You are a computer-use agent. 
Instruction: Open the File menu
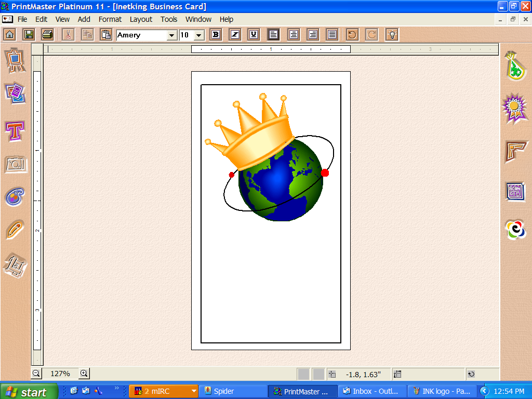pyautogui.click(x=22, y=19)
